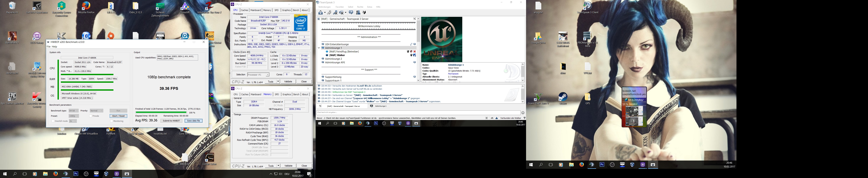Click Close button in lower CPU-Z Memory window

[304, 166]
